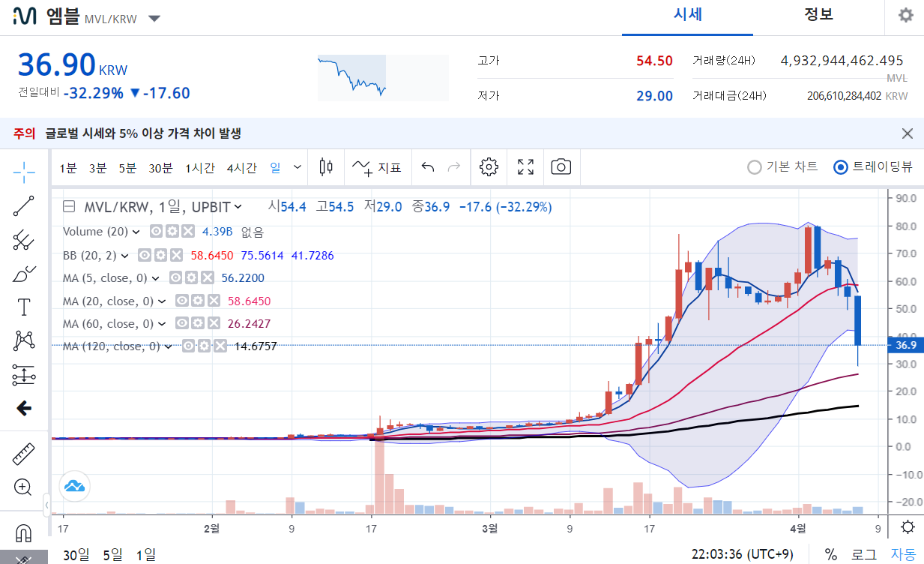Select the 5분 interval
The image size is (924, 564).
127,168
